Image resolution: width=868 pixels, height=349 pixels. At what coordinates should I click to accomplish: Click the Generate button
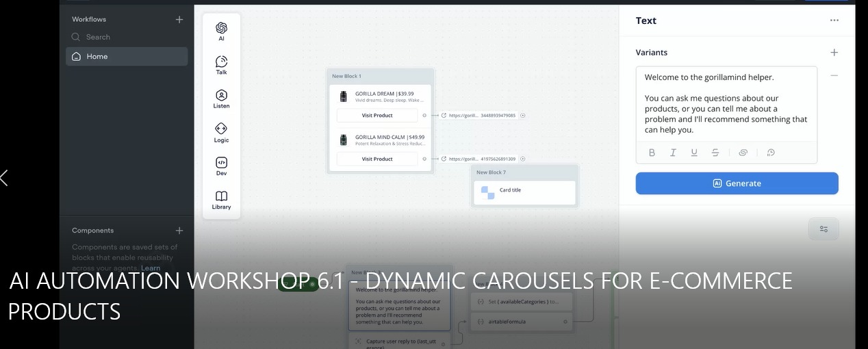tap(737, 183)
